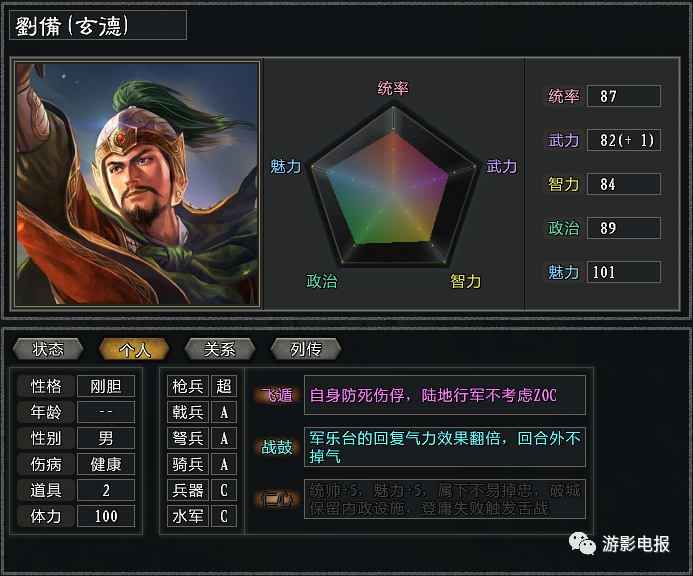Click the 战鼓 skill description text
This screenshot has width=693, height=576.
coord(445,447)
